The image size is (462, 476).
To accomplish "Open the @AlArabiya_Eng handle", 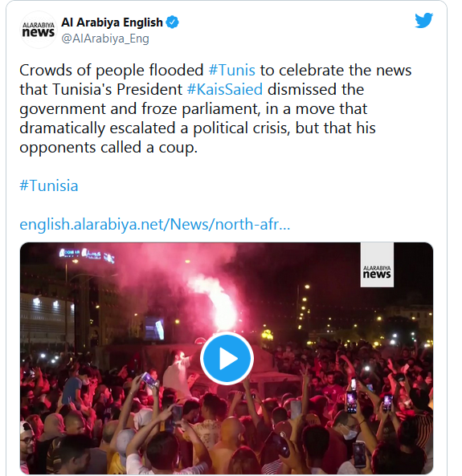I will click(105, 39).
